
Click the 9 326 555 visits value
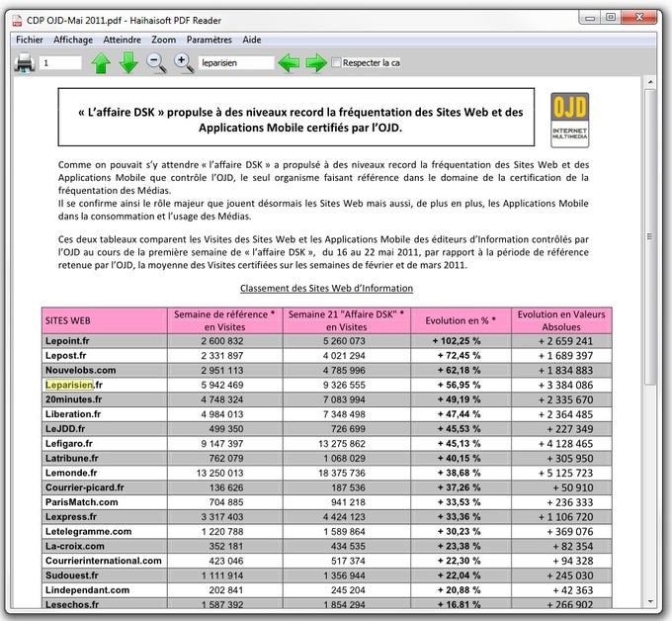coord(344,385)
